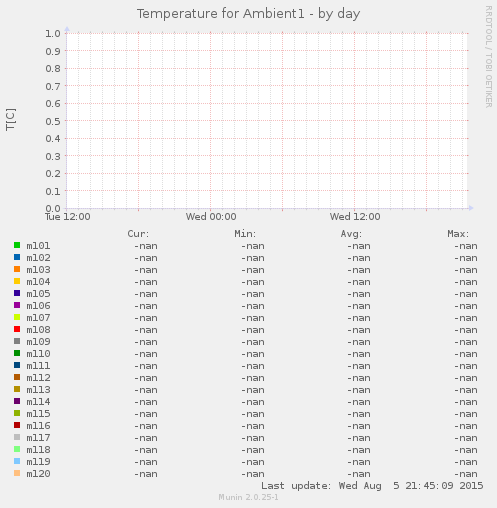Click the Min value for m105
Image resolution: width=497 pixels, height=508 pixels.
[x=253, y=294]
